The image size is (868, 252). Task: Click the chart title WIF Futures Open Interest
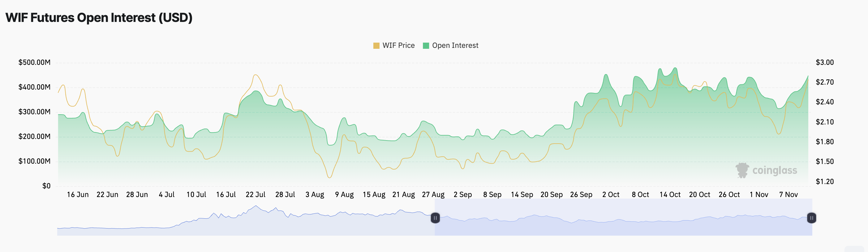[99, 18]
